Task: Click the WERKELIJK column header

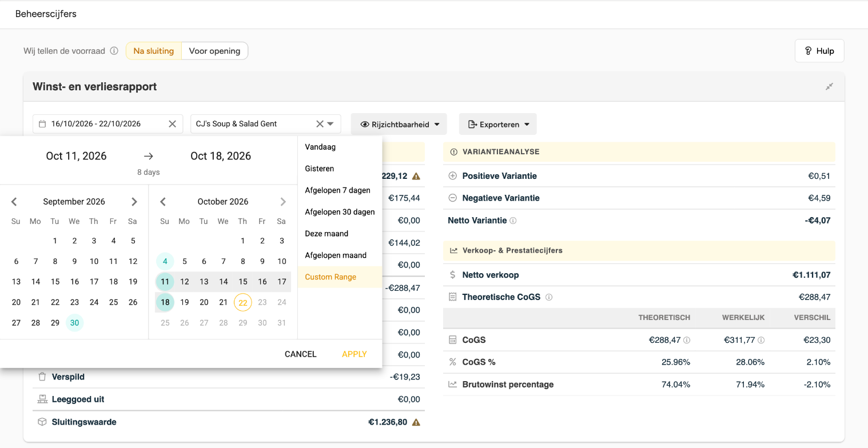Action: [x=743, y=318]
